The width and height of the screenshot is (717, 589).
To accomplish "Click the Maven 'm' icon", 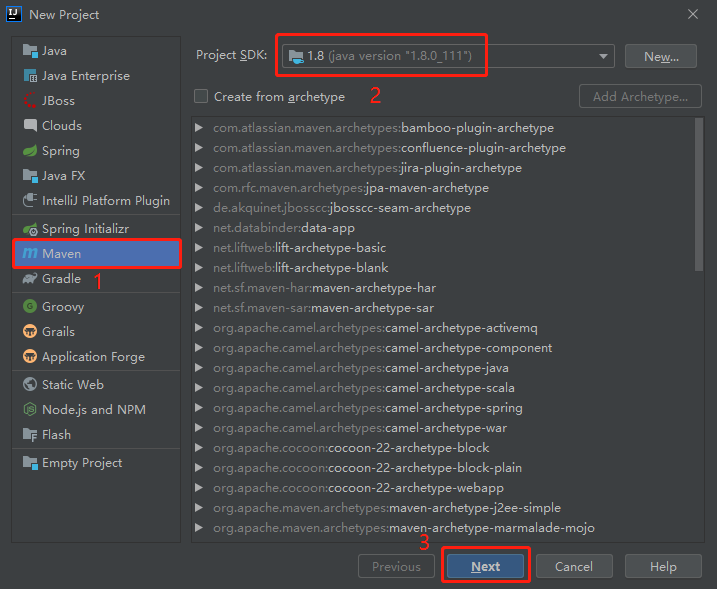I will (x=30, y=253).
